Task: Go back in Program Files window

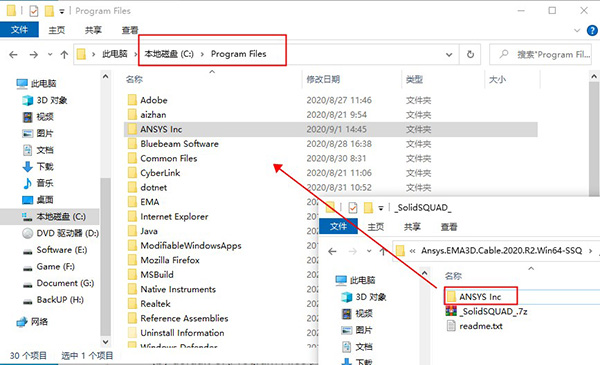Action: coord(13,55)
